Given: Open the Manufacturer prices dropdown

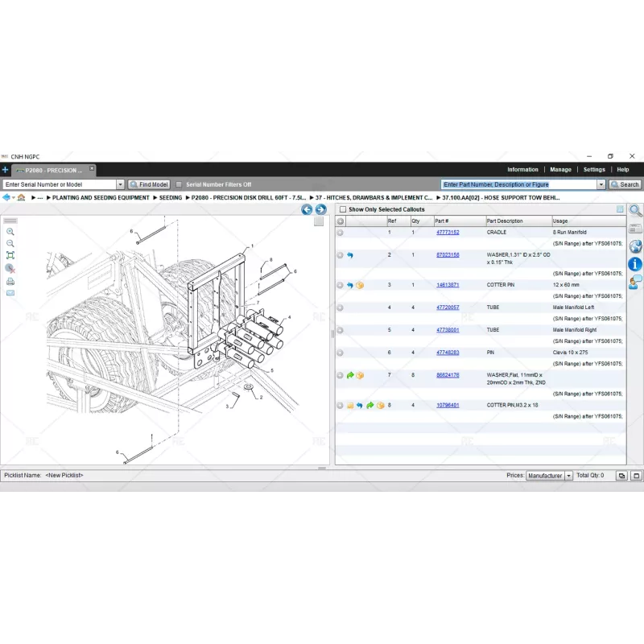Looking at the screenshot, I should [x=568, y=476].
